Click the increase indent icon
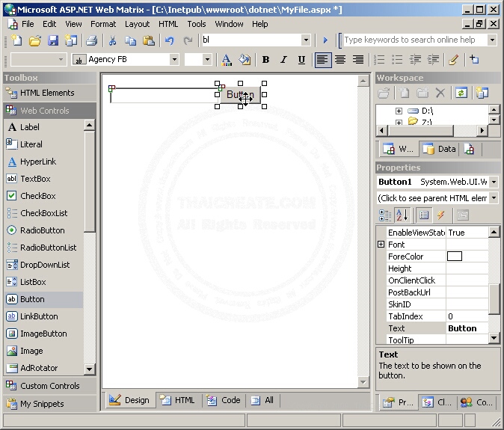 (x=433, y=60)
